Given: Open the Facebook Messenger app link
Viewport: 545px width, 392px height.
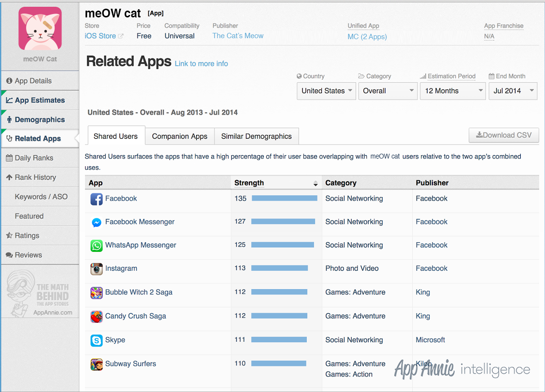Looking at the screenshot, I should [140, 221].
